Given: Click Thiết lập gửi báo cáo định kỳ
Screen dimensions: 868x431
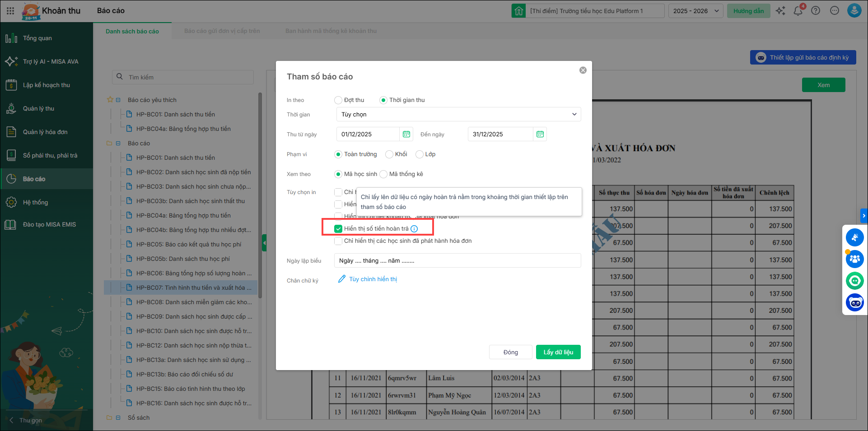Looking at the screenshot, I should click(x=803, y=57).
